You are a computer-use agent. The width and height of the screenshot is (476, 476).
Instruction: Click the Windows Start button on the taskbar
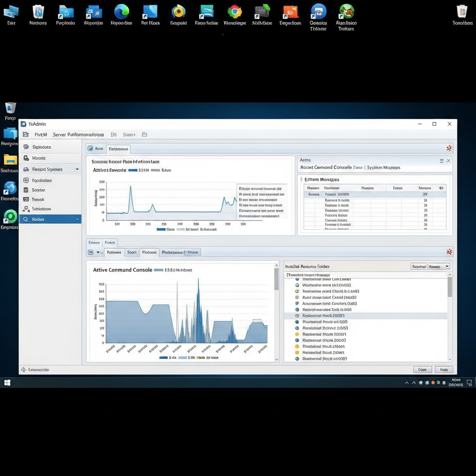point(7,383)
